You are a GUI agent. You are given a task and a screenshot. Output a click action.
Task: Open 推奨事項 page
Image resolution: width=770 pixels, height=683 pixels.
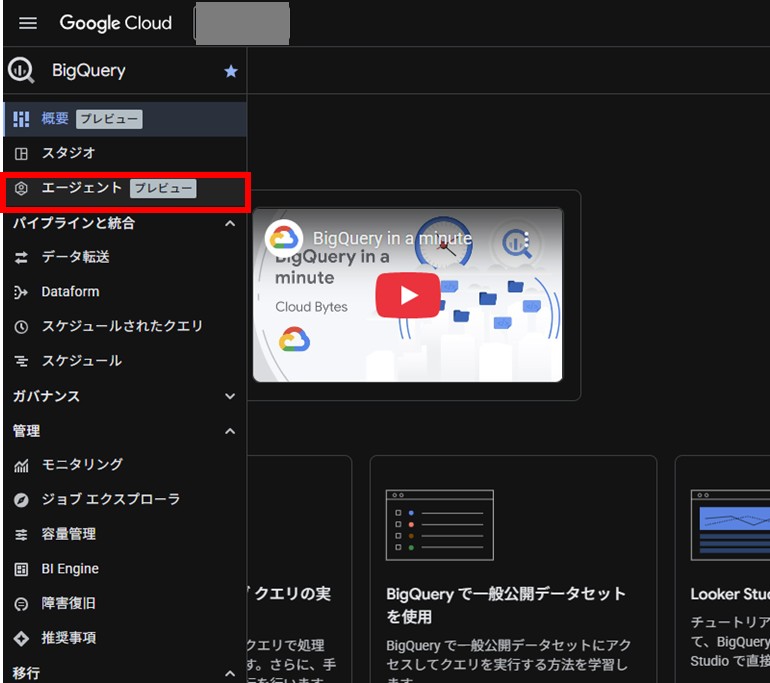pos(125,638)
